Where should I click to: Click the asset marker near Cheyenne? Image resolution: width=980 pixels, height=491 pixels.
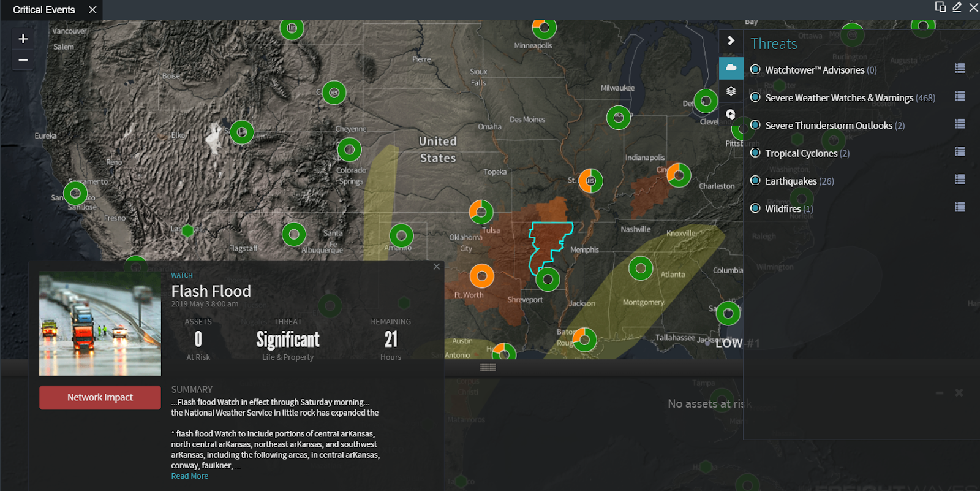pos(349,150)
